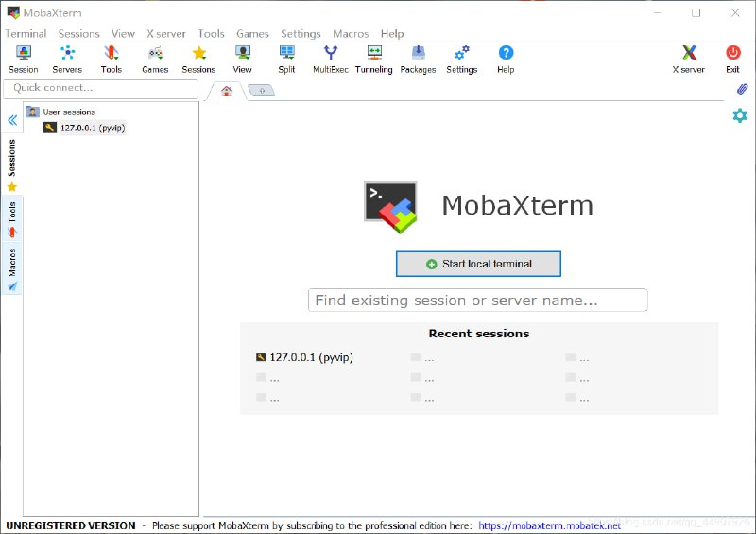Open the Split view icon

click(286, 58)
